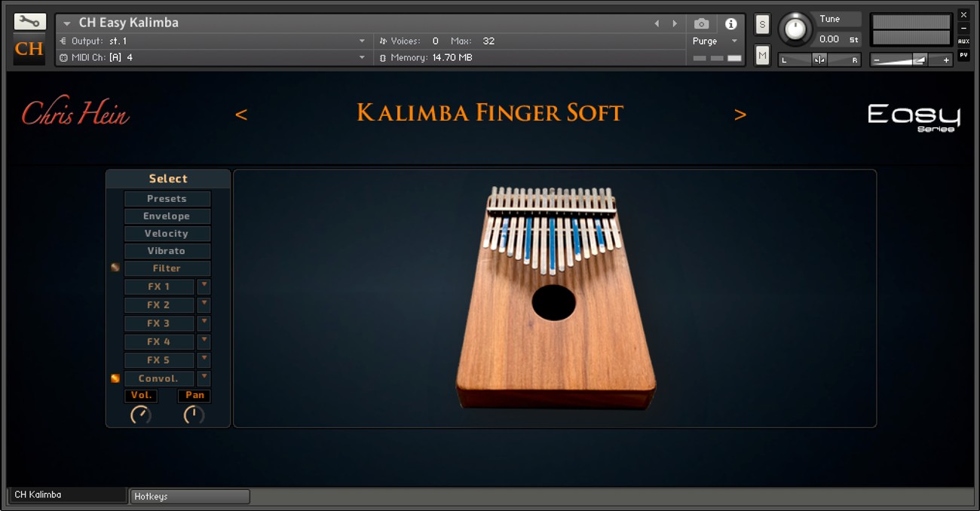This screenshot has width=980, height=511.
Task: Expand the FX 3 effect dropdown
Action: point(204,323)
